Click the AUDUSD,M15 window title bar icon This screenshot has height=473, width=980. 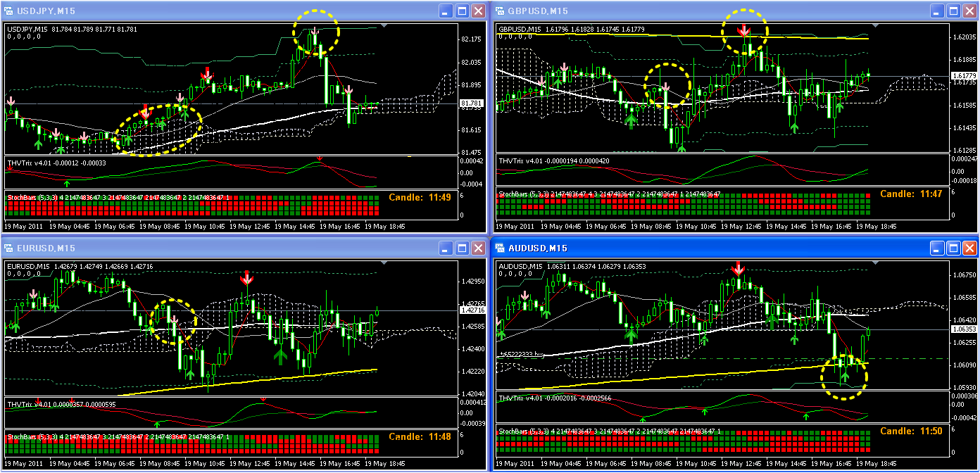[501, 248]
